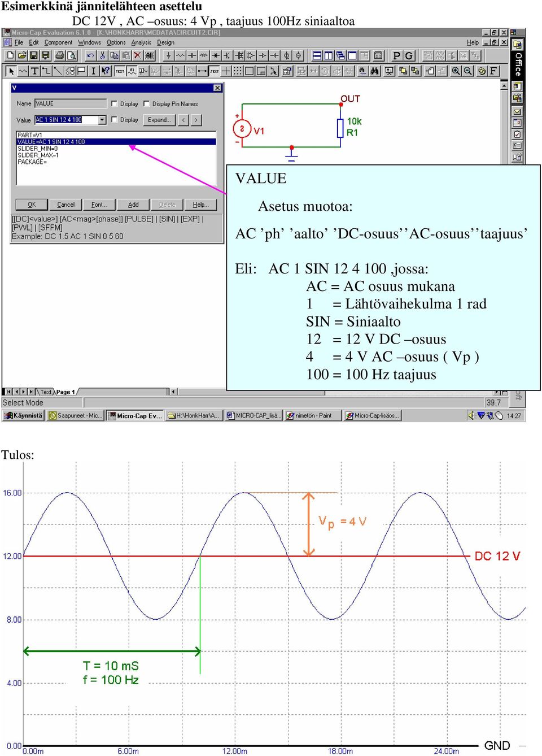The image size is (542, 756).
Task: Switch to the 'nimetön - Paint' taskbar item
Action: pyautogui.click(x=313, y=415)
